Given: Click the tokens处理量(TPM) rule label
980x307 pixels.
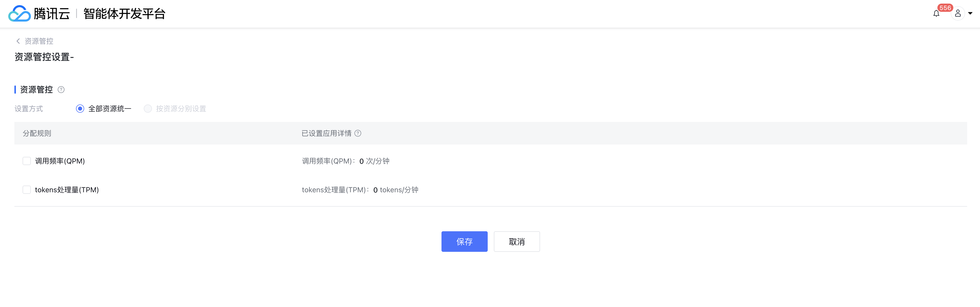Looking at the screenshot, I should tap(67, 190).
